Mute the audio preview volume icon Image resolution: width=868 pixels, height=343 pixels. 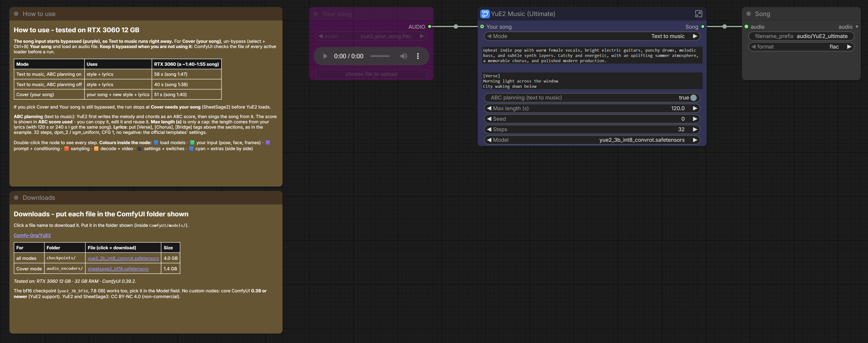[404, 56]
